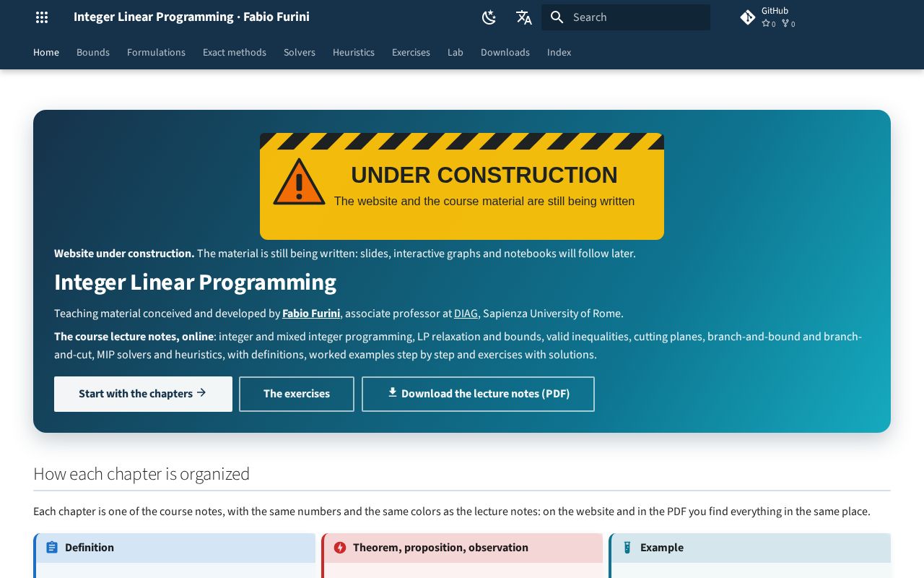Click Start with the chapters button

pos(143,394)
